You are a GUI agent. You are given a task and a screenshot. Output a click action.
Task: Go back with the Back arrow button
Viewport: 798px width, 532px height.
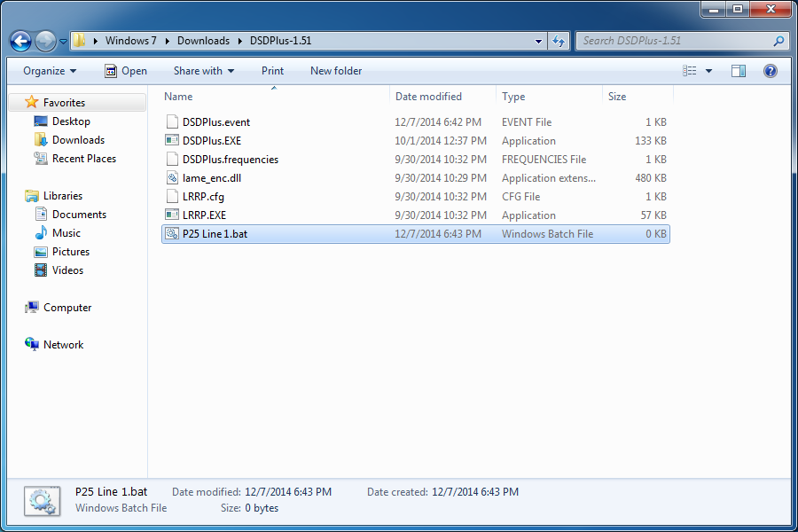point(21,42)
